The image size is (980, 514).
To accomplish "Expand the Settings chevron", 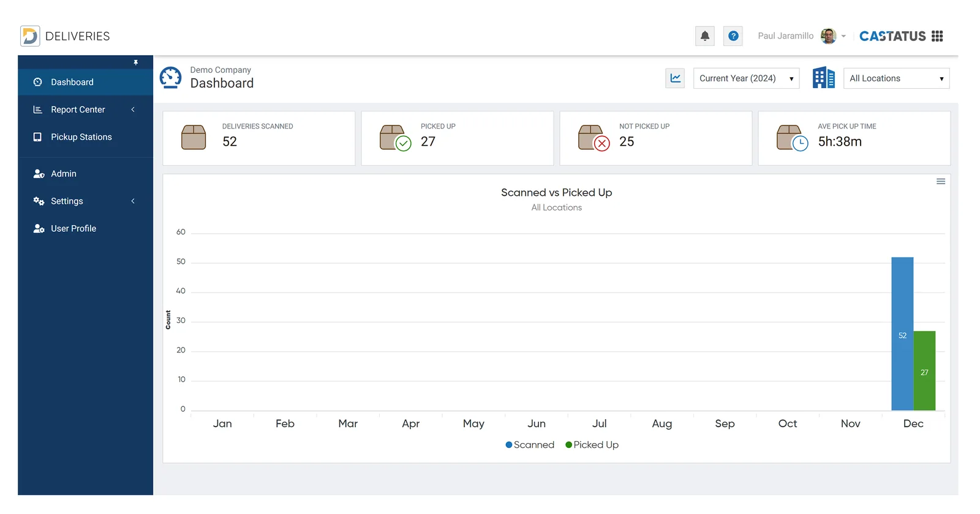I will [x=133, y=201].
